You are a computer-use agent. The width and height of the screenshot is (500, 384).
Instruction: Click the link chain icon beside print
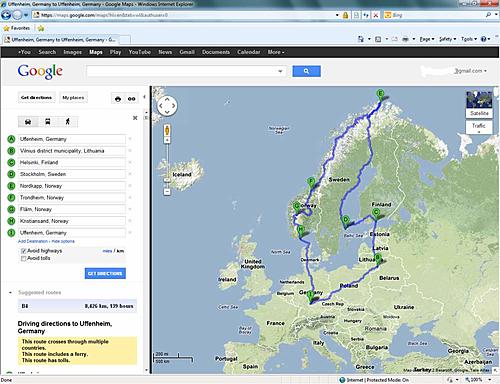click(x=132, y=99)
